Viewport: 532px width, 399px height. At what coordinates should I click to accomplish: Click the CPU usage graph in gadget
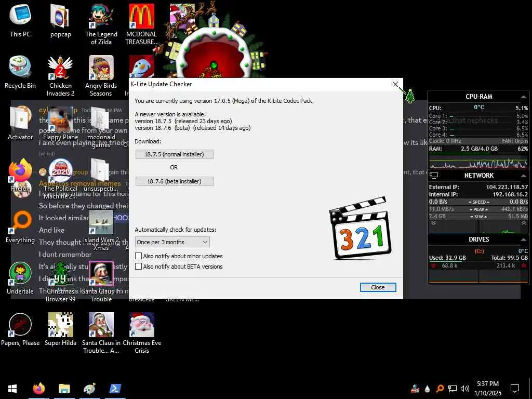[478, 163]
